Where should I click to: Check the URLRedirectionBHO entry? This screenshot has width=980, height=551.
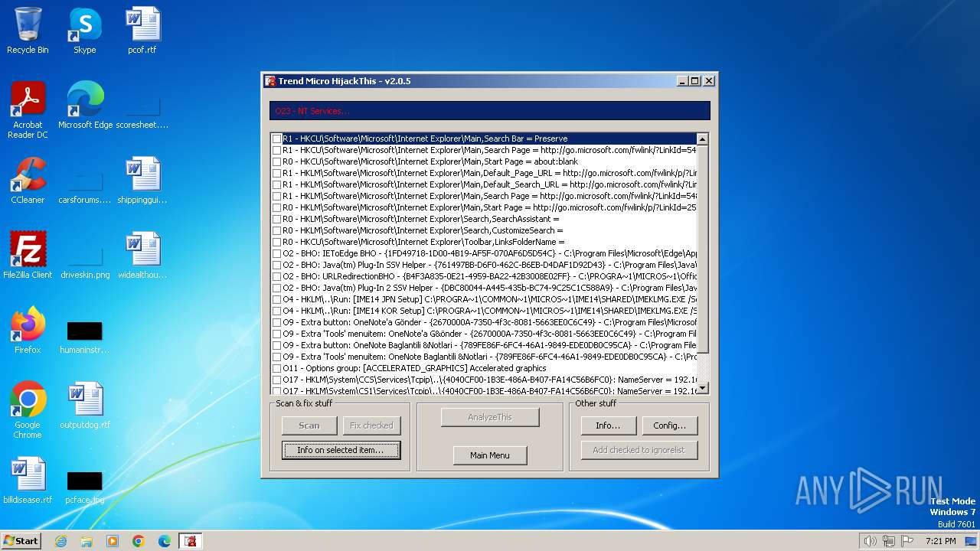coord(277,276)
